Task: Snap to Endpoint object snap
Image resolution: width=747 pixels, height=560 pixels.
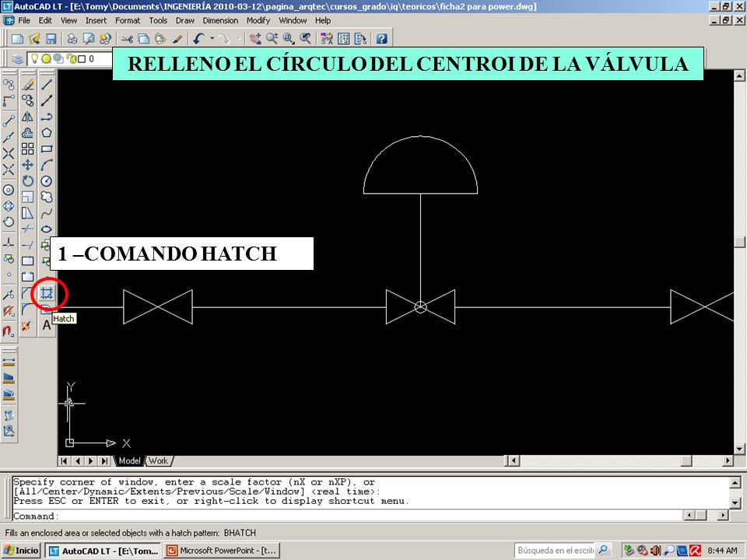Action: (9, 121)
